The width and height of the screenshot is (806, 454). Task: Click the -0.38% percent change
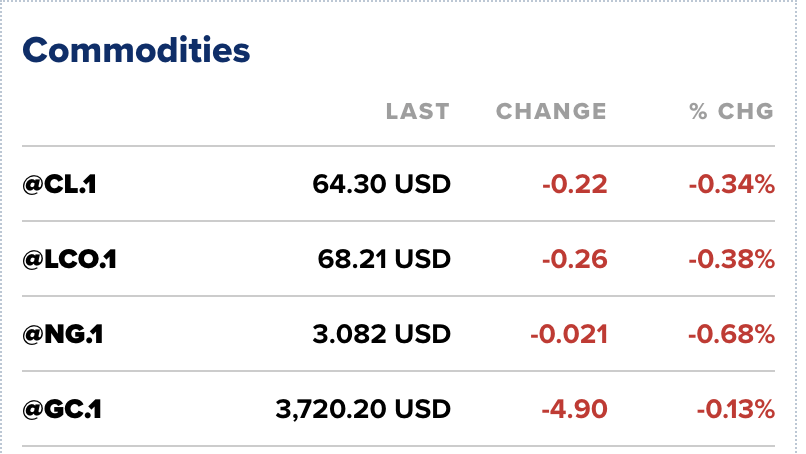(x=731, y=259)
